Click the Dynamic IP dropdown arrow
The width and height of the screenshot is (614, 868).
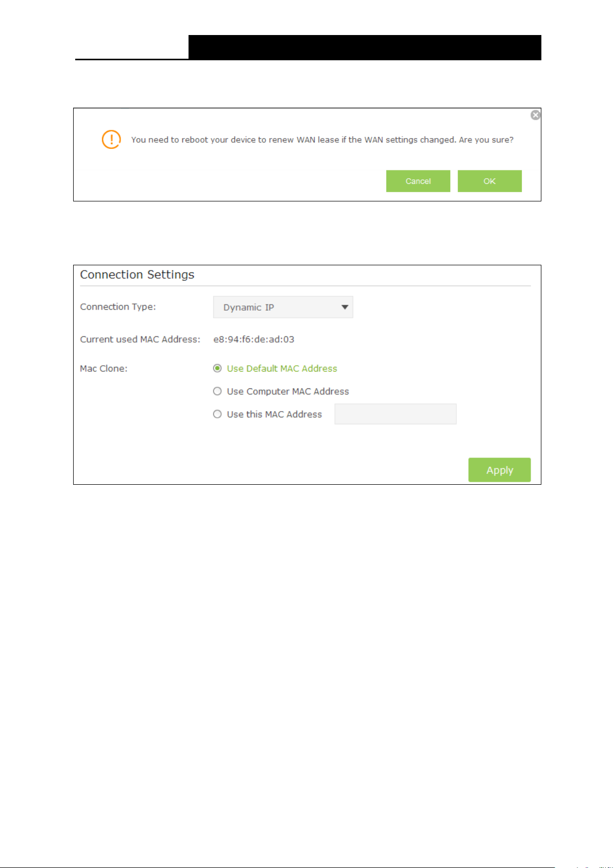click(345, 307)
